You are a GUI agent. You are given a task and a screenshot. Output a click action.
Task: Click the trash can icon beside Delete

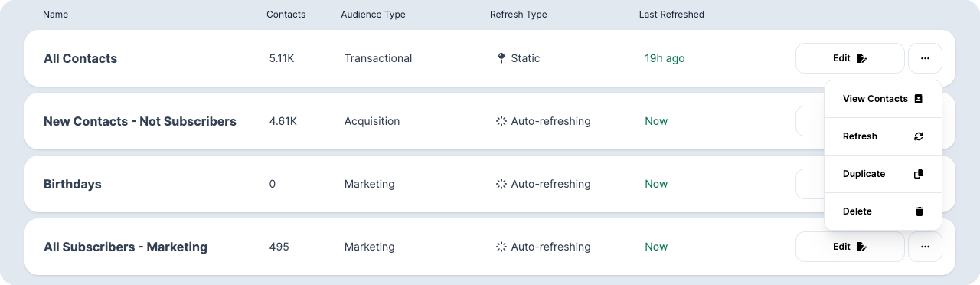tap(919, 211)
